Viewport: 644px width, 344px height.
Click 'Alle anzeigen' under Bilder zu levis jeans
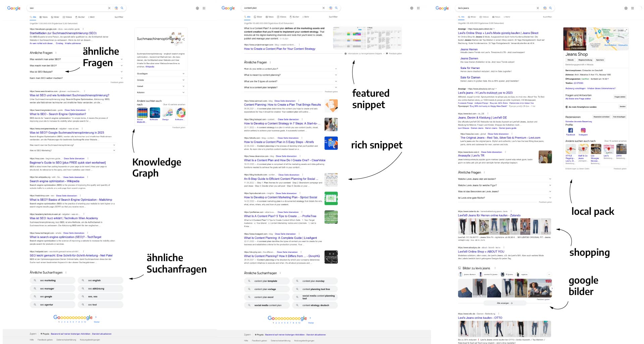click(504, 303)
